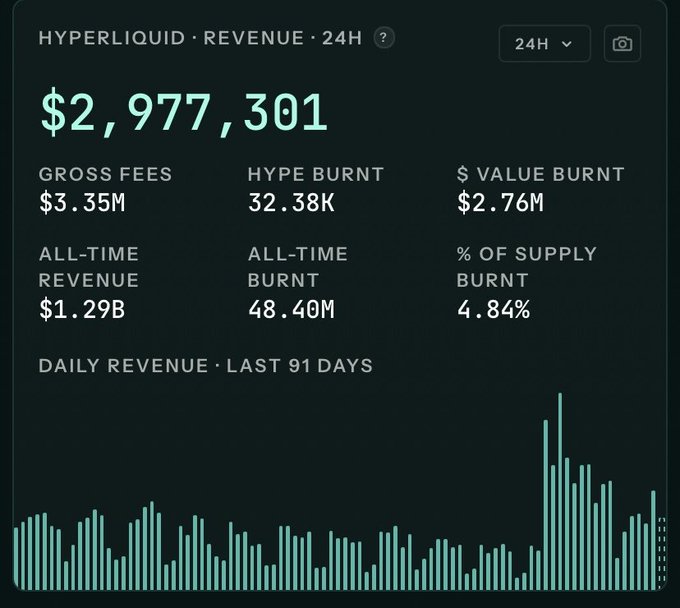
Task: Click the 48.40M all-time burnt value
Action: 291,310
